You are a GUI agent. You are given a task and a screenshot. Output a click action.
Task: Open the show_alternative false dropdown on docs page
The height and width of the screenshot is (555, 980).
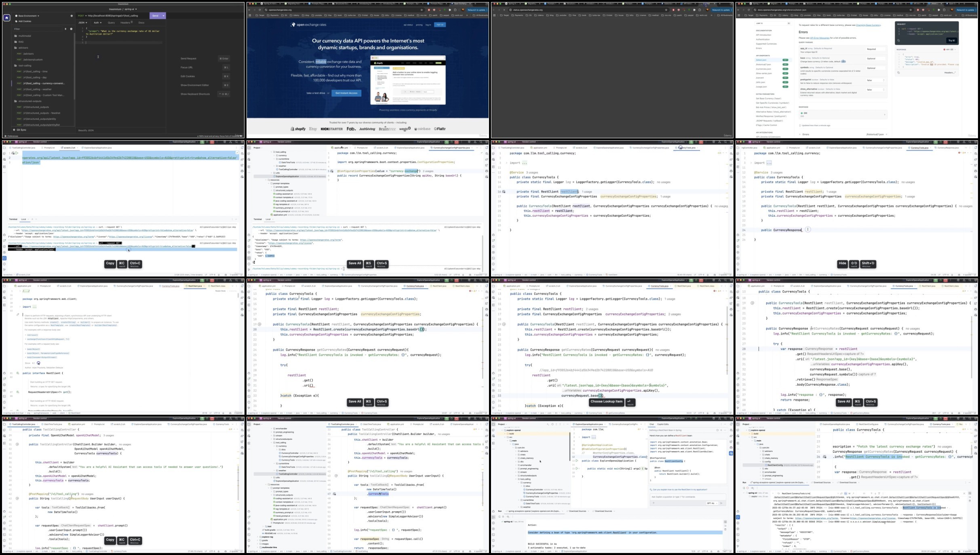click(x=875, y=90)
